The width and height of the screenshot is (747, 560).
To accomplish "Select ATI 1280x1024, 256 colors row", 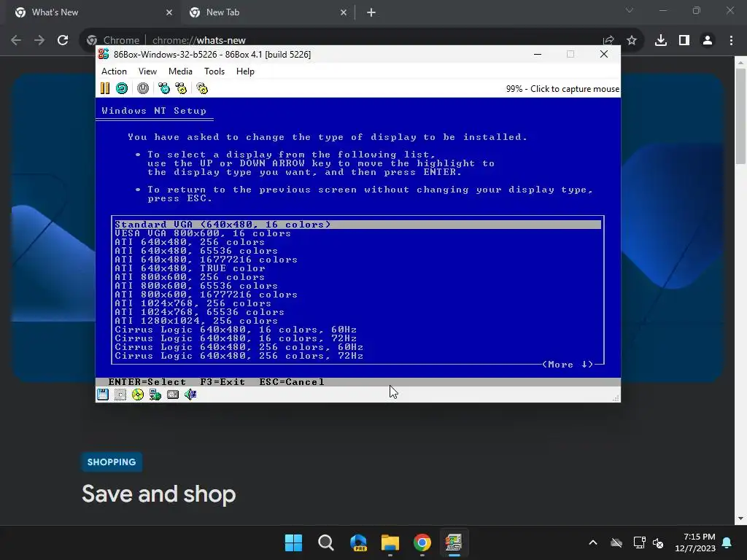I will click(x=357, y=321).
